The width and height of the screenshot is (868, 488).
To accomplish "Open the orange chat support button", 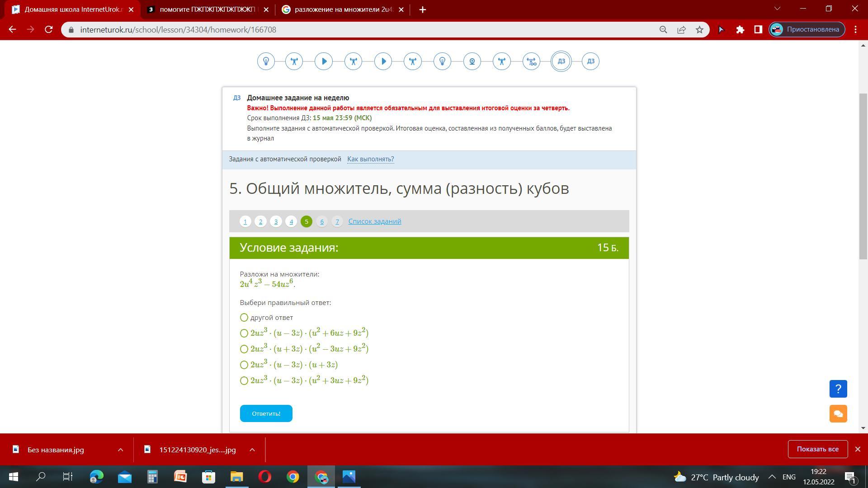I will point(838,413).
